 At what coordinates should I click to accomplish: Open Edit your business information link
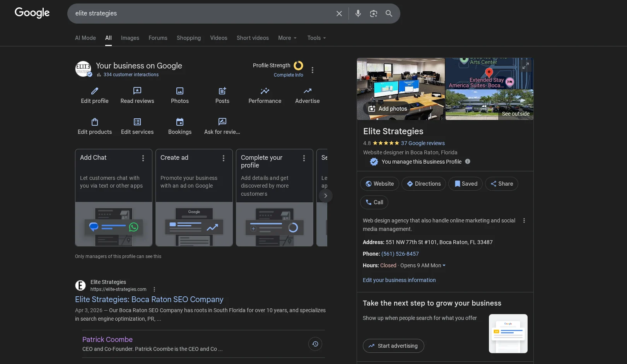pos(399,280)
